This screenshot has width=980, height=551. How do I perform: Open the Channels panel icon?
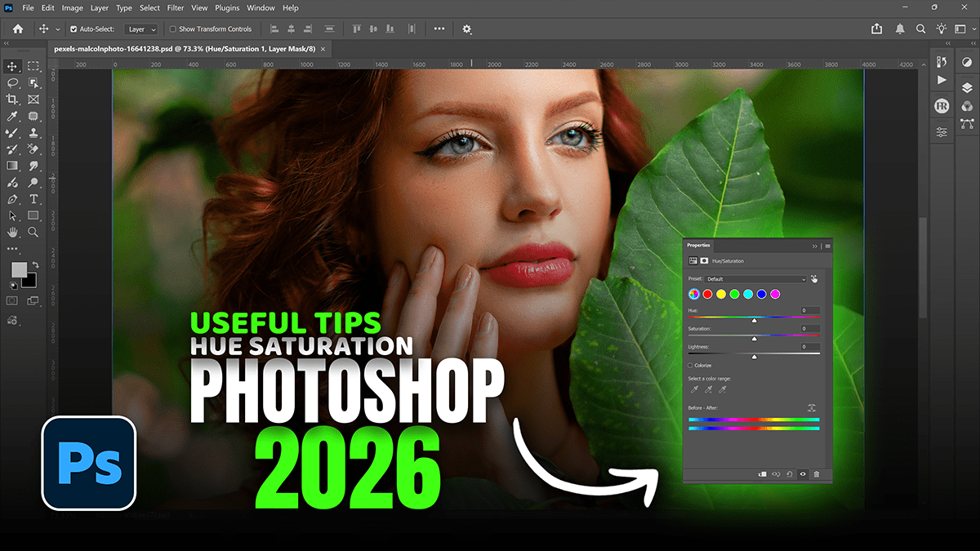[x=967, y=105]
